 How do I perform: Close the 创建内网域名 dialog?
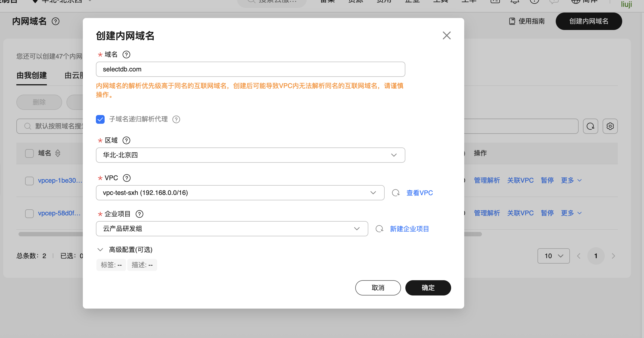[x=446, y=35]
